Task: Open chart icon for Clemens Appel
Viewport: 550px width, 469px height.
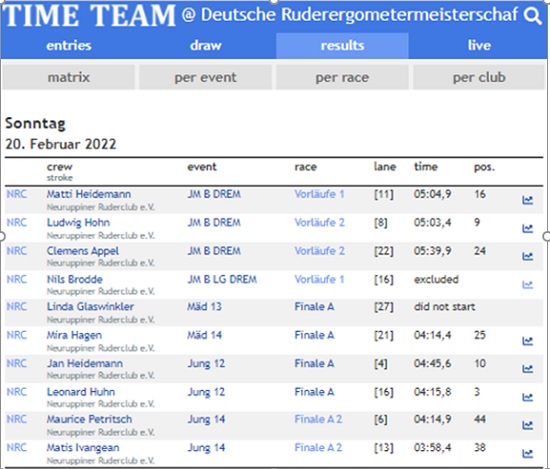Action: tap(528, 256)
